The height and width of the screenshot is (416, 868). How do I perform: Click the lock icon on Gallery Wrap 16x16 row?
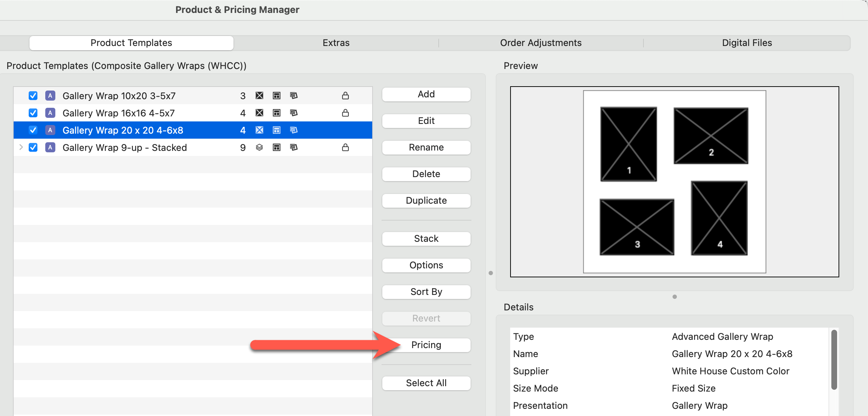[x=345, y=113]
